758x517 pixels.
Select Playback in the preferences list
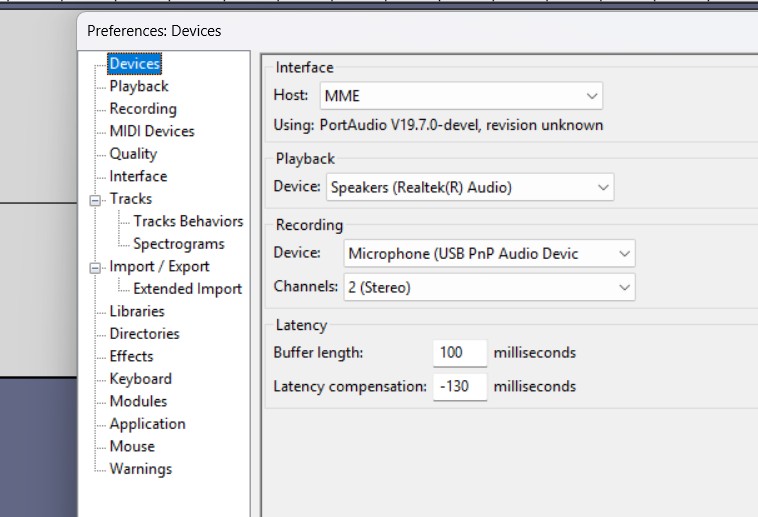point(139,87)
